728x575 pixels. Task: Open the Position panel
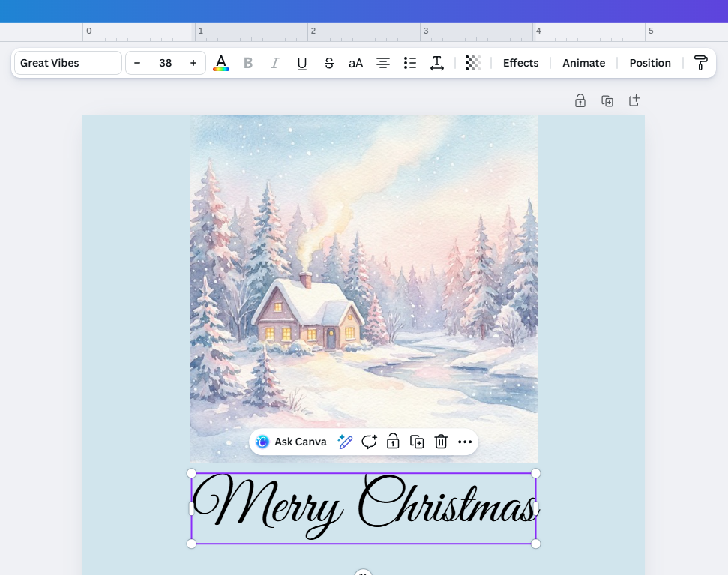649,63
